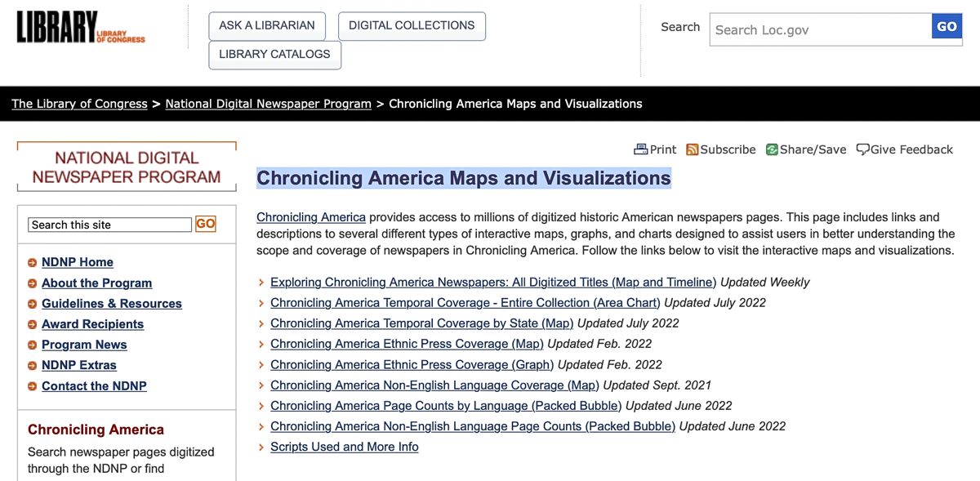The width and height of the screenshot is (980, 481).
Task: Click the orange GO site search button
Action: click(206, 224)
